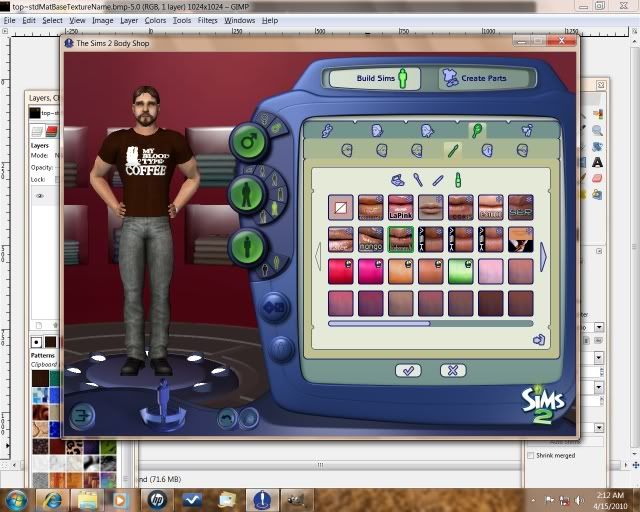Open the Tools menu in GIMP
The width and height of the screenshot is (640, 512).
pos(182,20)
